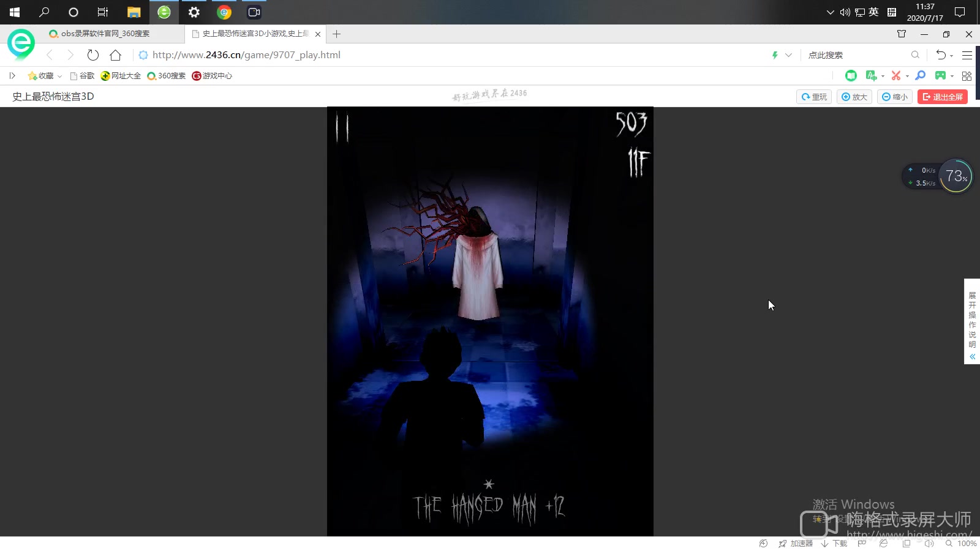Click the 73% memory accelerator ball
980x551 pixels.
click(956, 176)
